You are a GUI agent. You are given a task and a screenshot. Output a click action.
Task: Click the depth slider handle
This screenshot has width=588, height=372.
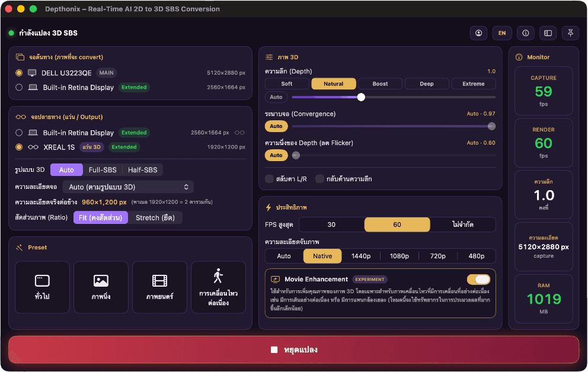[361, 97]
